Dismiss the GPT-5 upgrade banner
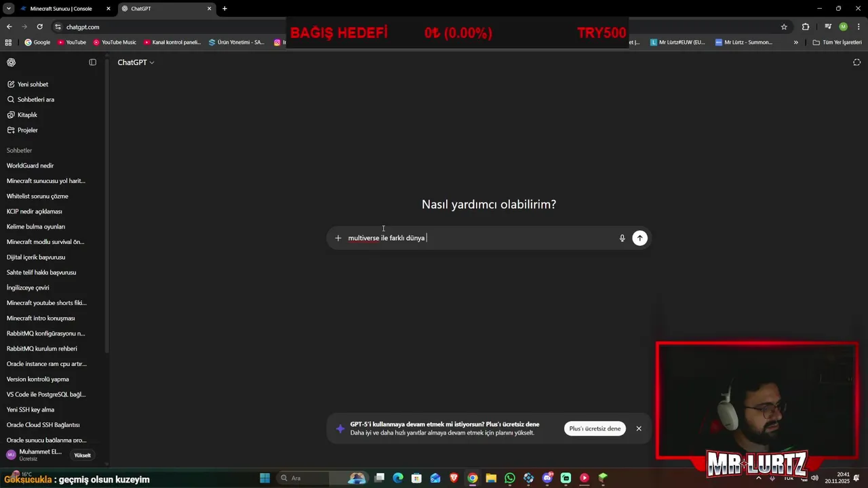This screenshot has height=488, width=868. click(639, 428)
